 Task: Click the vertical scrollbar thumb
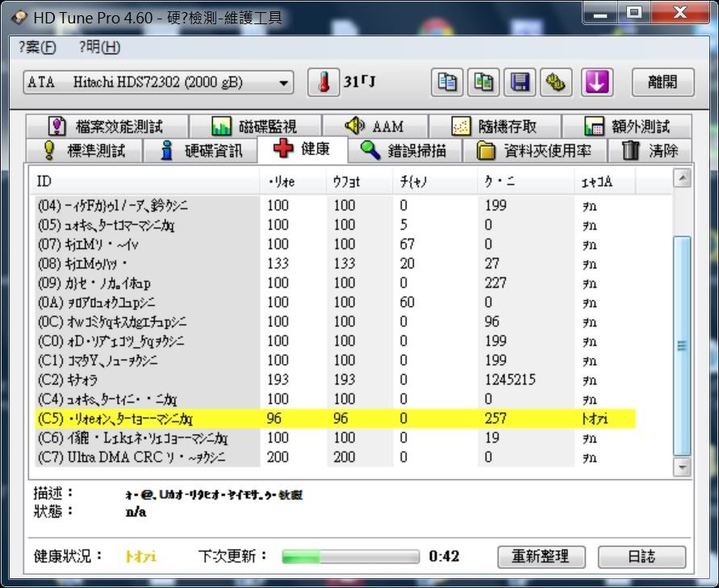pos(683,346)
